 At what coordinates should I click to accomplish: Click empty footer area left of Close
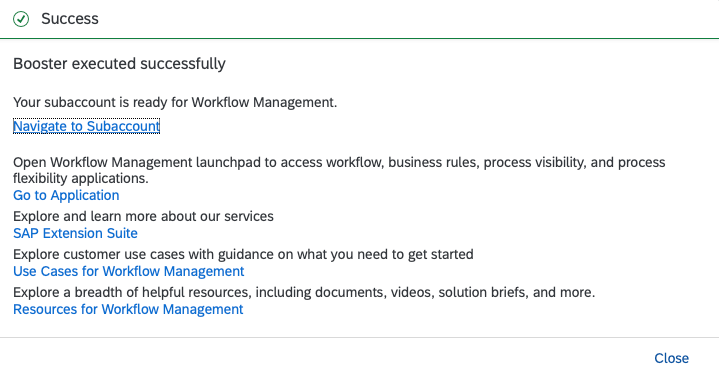(x=321, y=358)
